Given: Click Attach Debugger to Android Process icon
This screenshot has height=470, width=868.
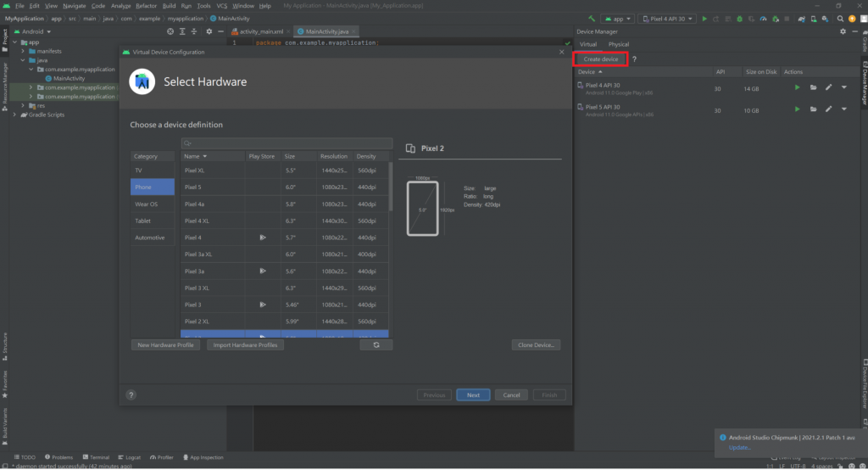Looking at the screenshot, I should pyautogui.click(x=775, y=19).
